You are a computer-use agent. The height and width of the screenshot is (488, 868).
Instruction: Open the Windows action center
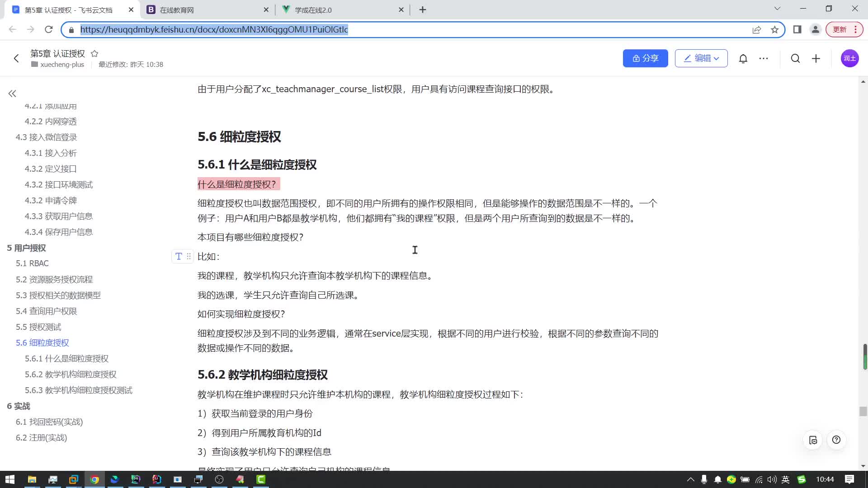849,479
